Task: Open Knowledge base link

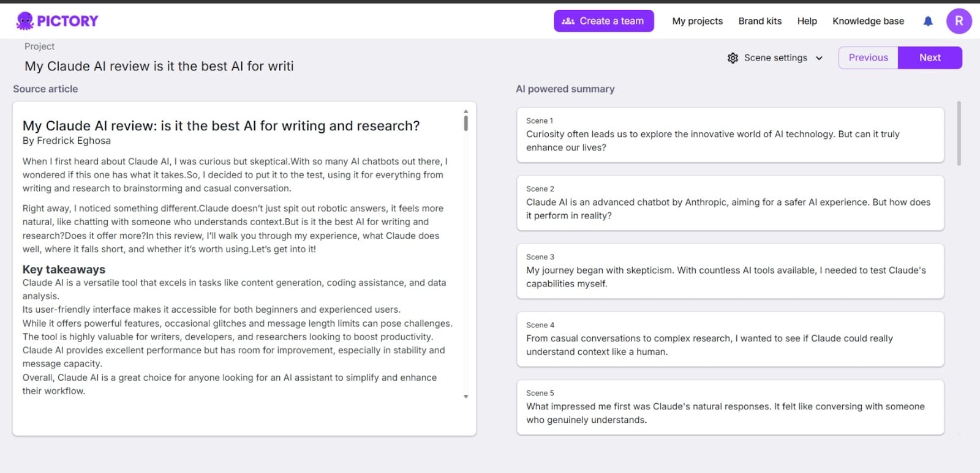Action: 868,21
